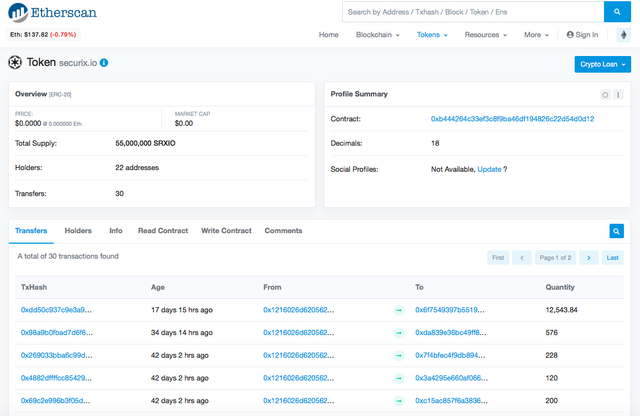Click the green arrow in the 120 quantity row
Viewport: 640px width, 416px height.
click(399, 378)
